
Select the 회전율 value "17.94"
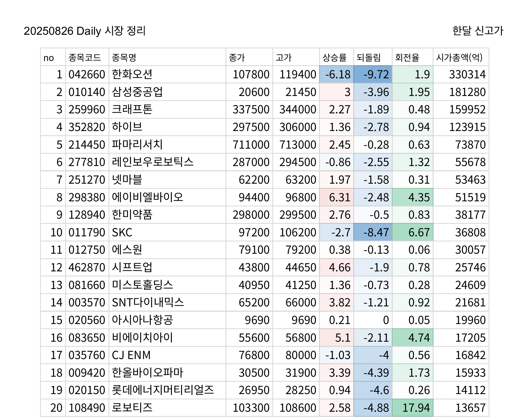[416, 408]
